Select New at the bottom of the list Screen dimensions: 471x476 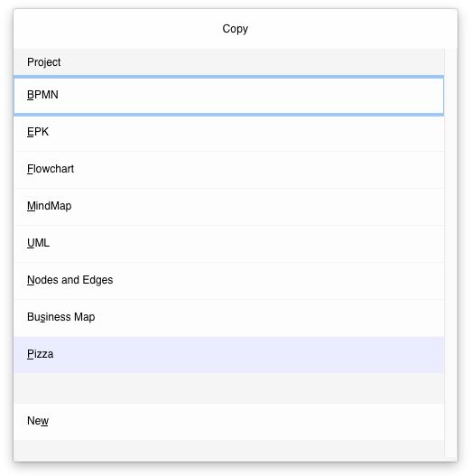coord(228,422)
